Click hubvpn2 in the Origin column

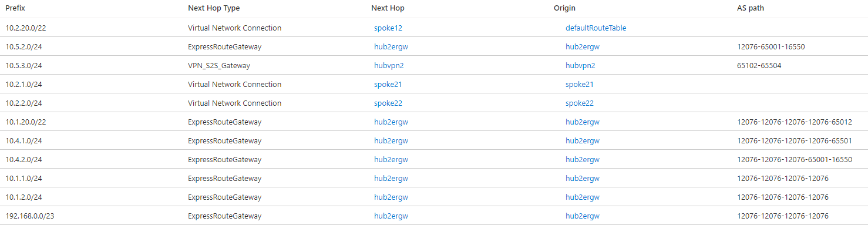(x=580, y=65)
